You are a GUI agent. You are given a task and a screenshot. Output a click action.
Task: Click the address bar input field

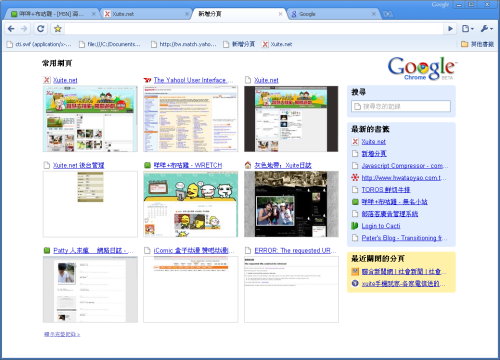click(255, 29)
